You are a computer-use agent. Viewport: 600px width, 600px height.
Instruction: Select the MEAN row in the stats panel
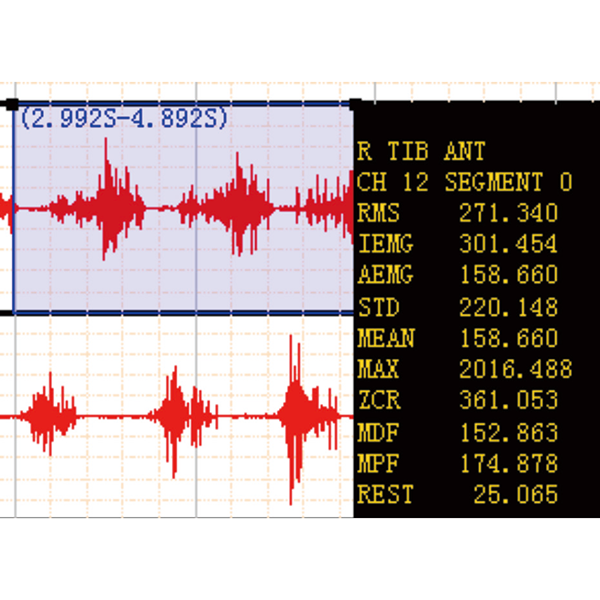(x=457, y=338)
